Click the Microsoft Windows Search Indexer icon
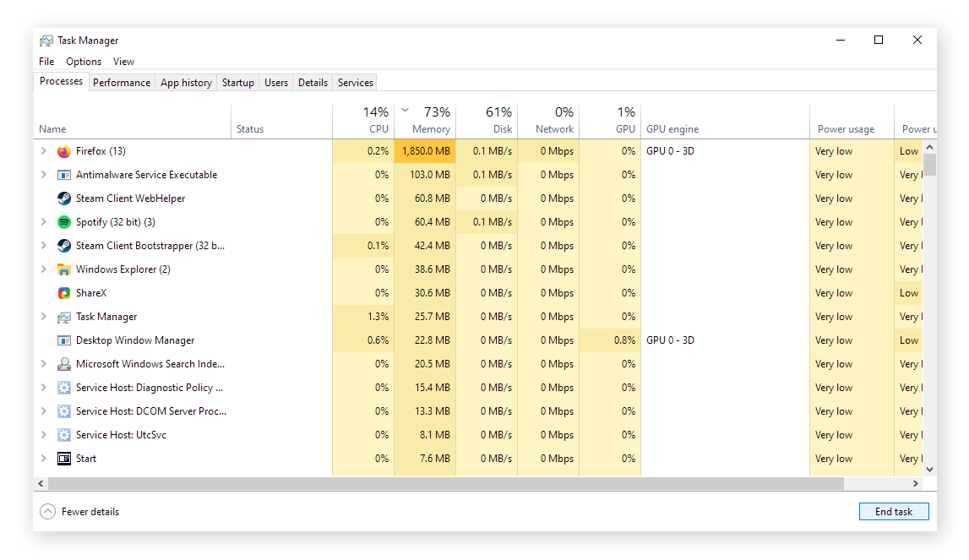 [x=64, y=364]
